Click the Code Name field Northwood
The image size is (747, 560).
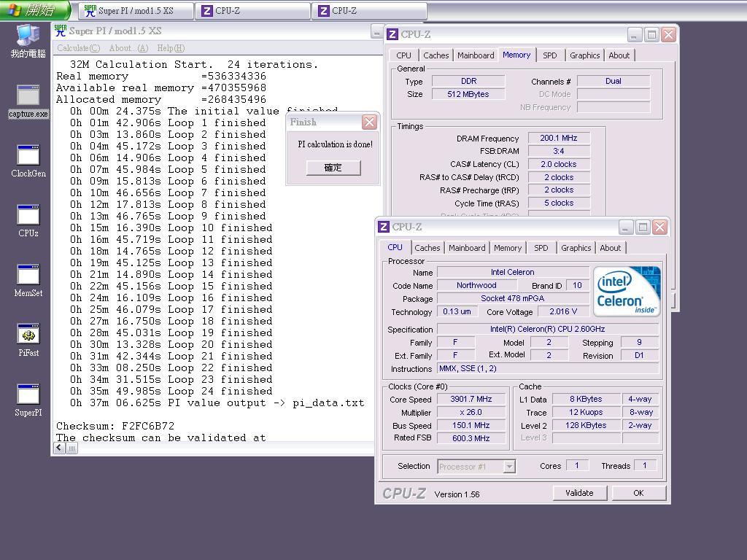(477, 285)
